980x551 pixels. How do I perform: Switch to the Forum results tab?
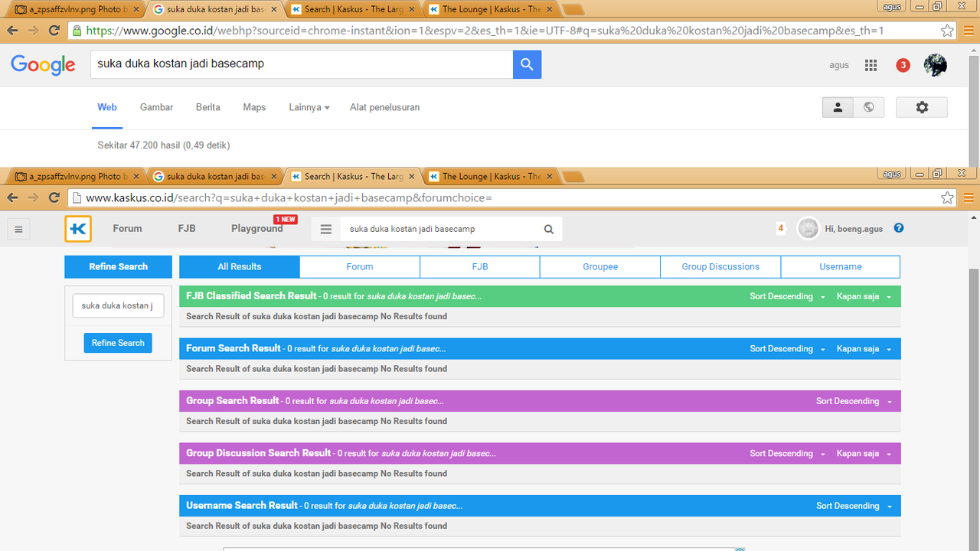(360, 266)
